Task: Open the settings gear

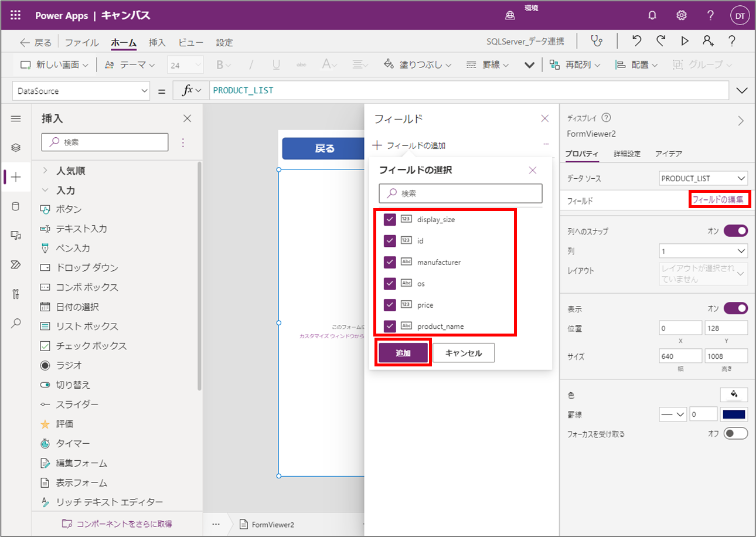Action: [x=682, y=16]
